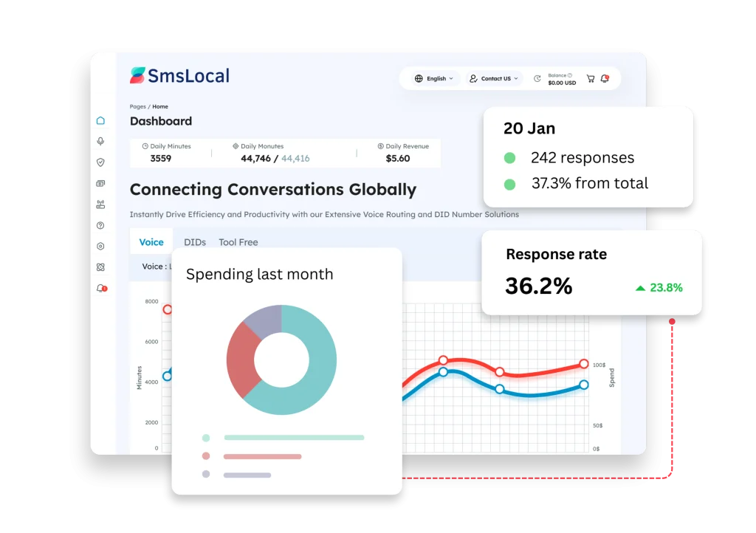Open the atom icon in the sidebar
Image resolution: width=756 pixels, height=533 pixels.
pyautogui.click(x=101, y=267)
